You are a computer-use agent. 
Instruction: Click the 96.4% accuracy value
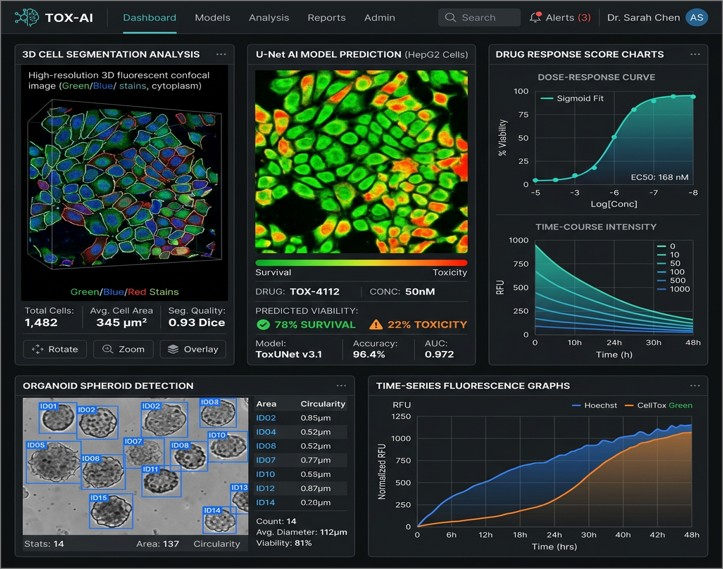tap(369, 354)
